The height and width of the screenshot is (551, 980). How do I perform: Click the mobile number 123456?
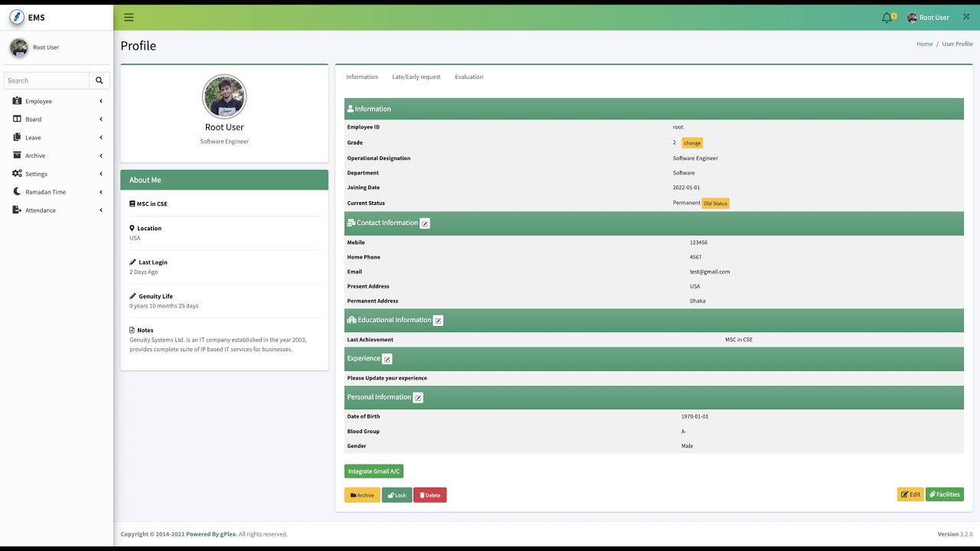pyautogui.click(x=698, y=243)
